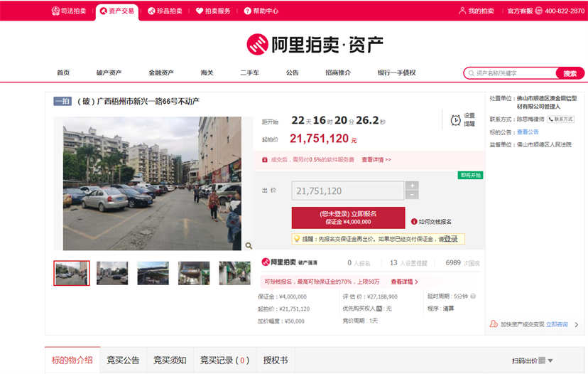Select the fourth property thumbnail

(x=194, y=273)
